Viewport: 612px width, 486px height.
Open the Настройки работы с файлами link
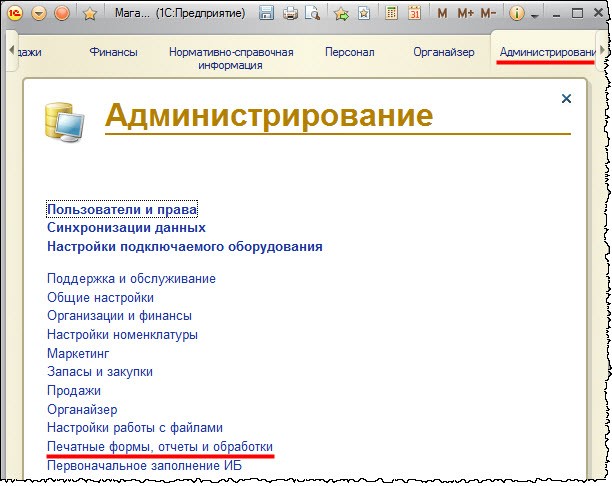click(x=135, y=428)
